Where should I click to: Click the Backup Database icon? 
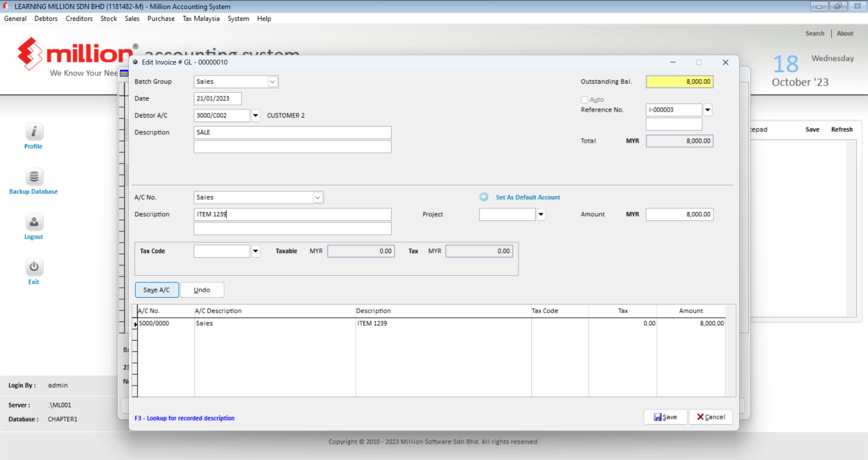34,177
